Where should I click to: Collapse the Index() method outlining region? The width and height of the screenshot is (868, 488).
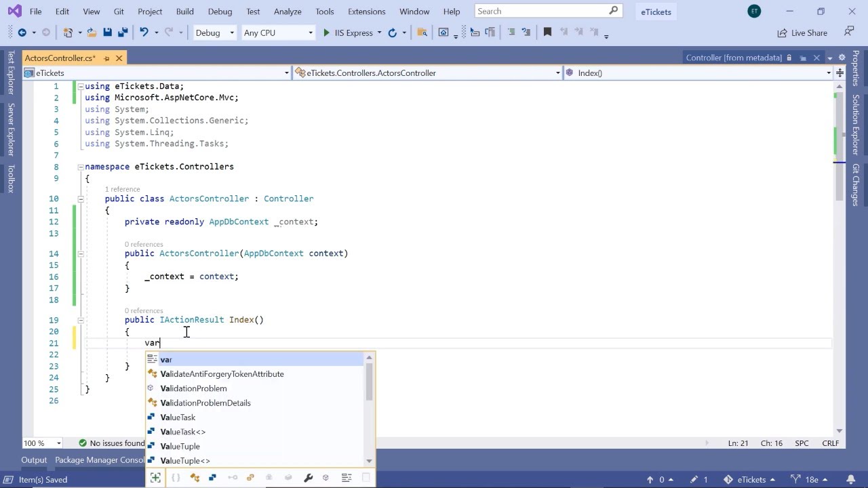click(80, 320)
